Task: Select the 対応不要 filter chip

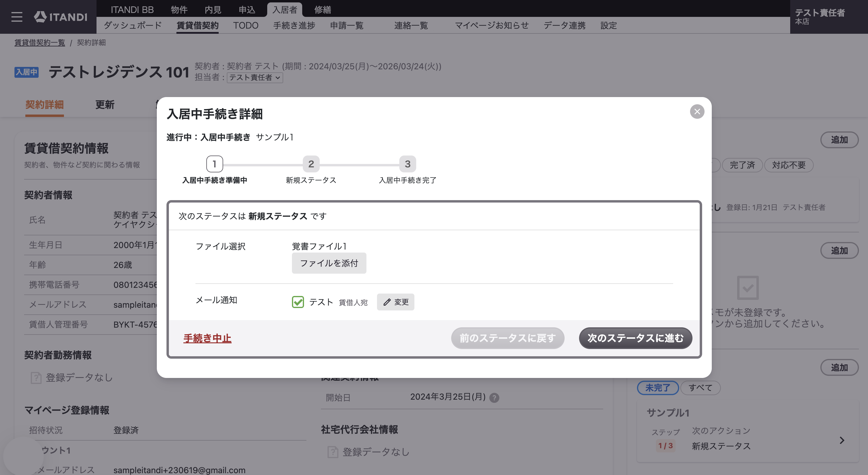Action: (789, 165)
